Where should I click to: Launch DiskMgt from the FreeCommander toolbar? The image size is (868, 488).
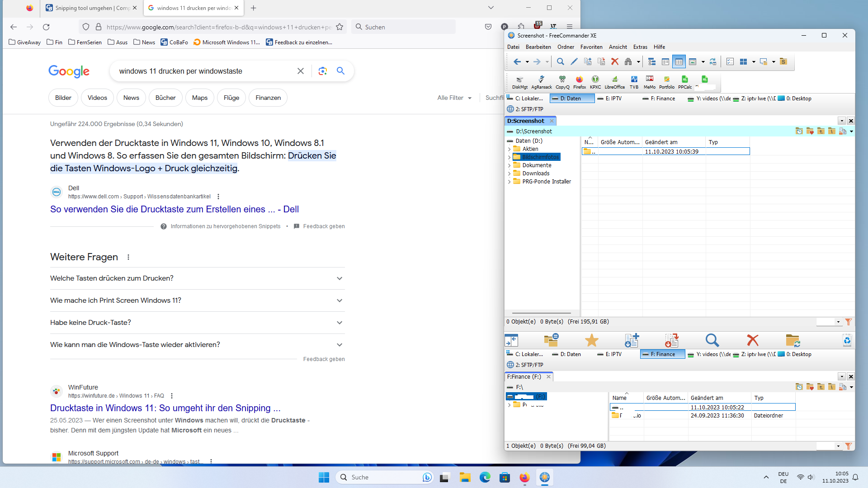pos(519,82)
